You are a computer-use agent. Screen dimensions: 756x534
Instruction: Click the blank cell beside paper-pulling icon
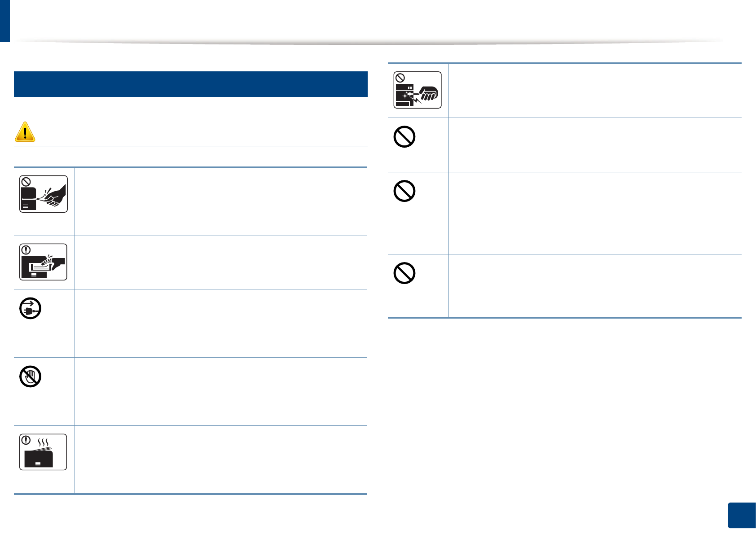[x=221, y=202]
